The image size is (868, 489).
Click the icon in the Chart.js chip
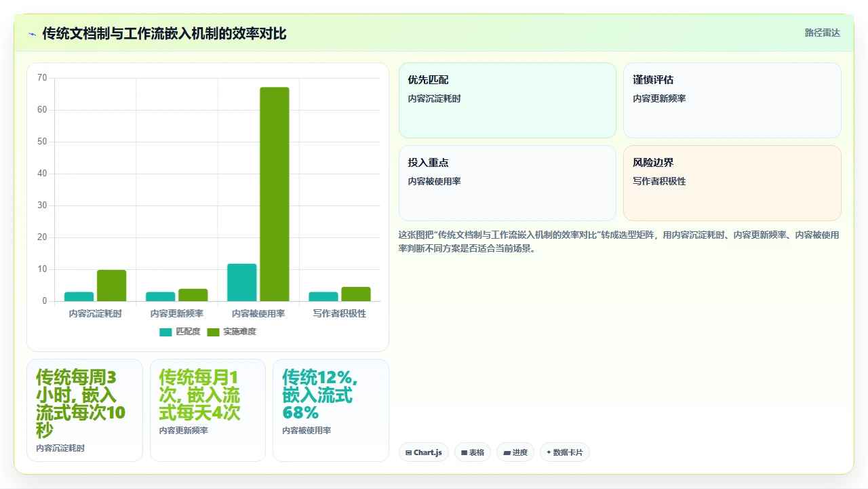tap(408, 452)
